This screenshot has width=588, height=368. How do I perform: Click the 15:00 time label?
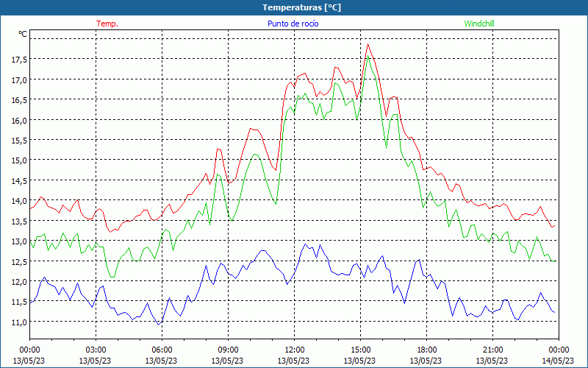coord(360,350)
